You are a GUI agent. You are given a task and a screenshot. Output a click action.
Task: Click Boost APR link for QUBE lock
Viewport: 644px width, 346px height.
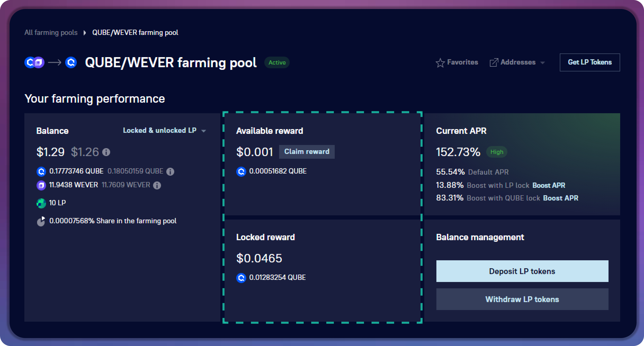[561, 198]
